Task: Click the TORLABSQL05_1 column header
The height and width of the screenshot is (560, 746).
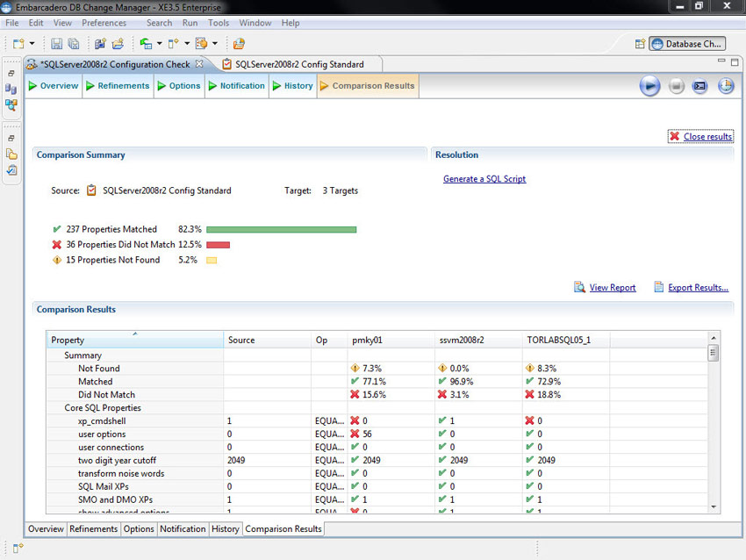Action: click(566, 341)
